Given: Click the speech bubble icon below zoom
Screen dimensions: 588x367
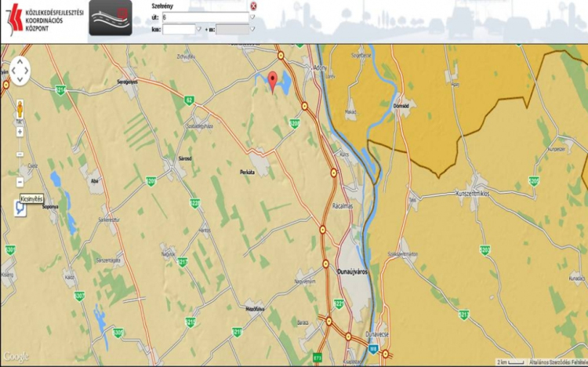Looking at the screenshot, I should coord(20,209).
